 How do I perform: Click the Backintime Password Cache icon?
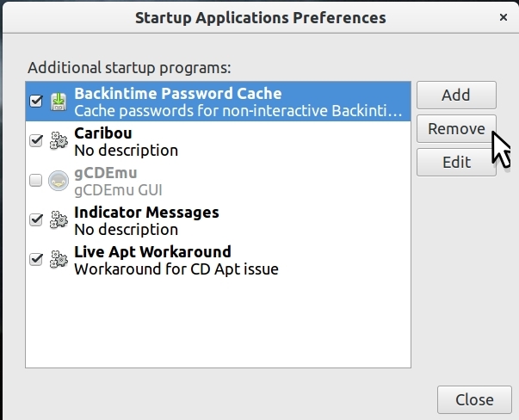point(59,102)
